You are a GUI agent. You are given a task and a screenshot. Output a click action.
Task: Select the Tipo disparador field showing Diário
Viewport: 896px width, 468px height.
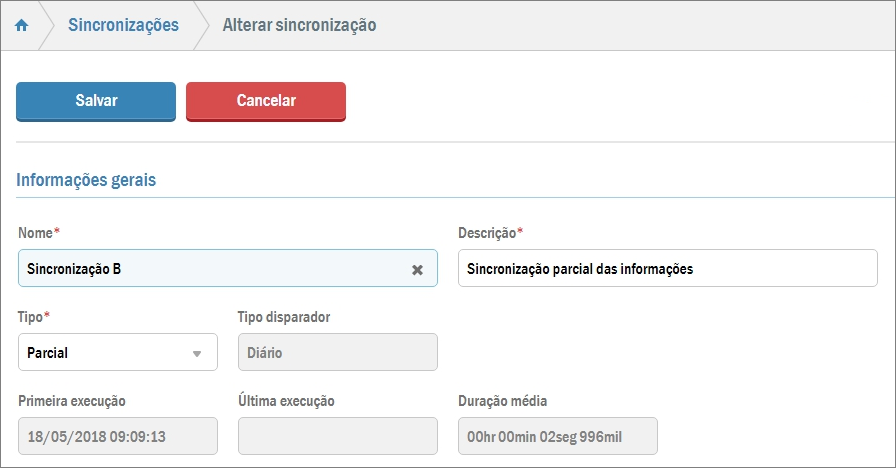pos(337,353)
